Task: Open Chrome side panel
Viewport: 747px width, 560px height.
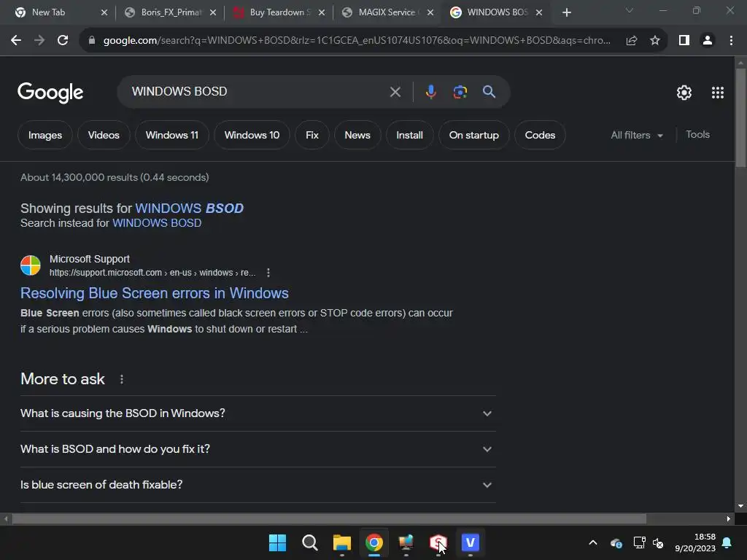Action: click(x=684, y=41)
